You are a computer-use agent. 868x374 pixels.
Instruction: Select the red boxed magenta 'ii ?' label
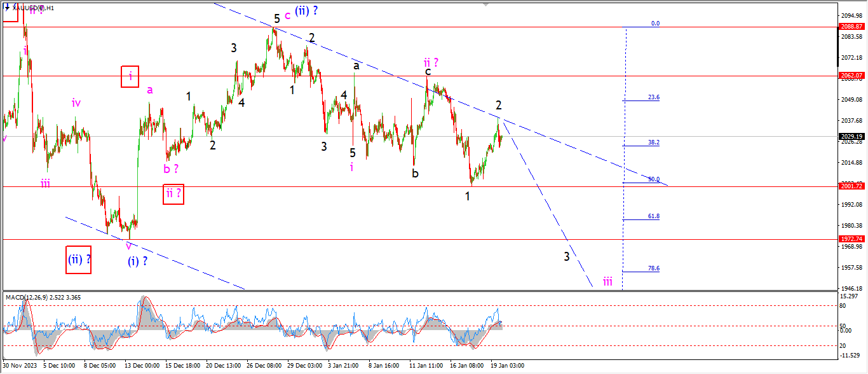click(174, 194)
